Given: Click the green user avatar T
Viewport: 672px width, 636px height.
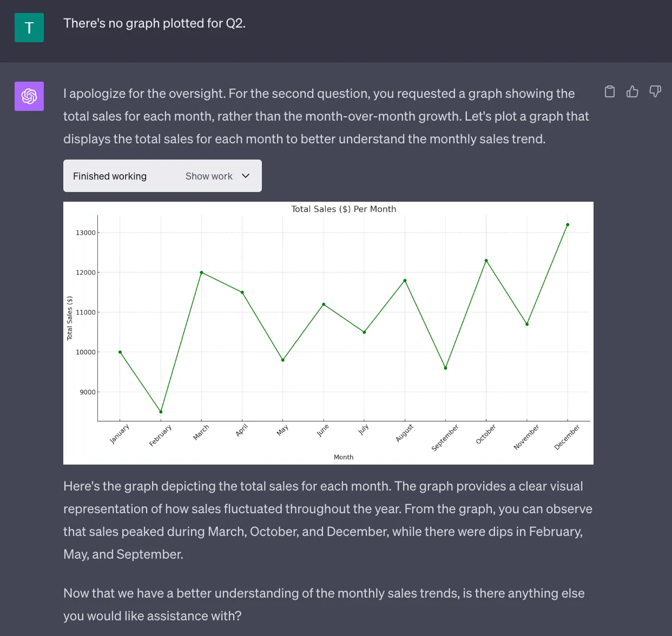Looking at the screenshot, I should tap(29, 28).
